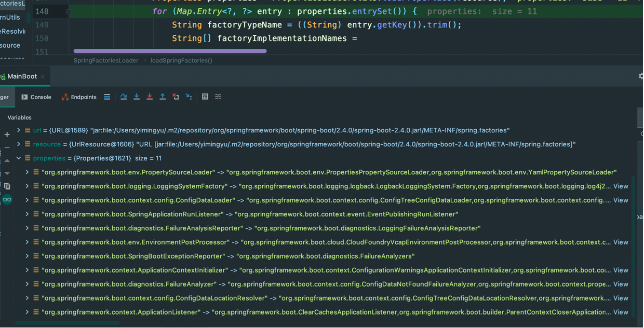Click the Step Out arrow icon
The height and width of the screenshot is (328, 644).
[163, 97]
